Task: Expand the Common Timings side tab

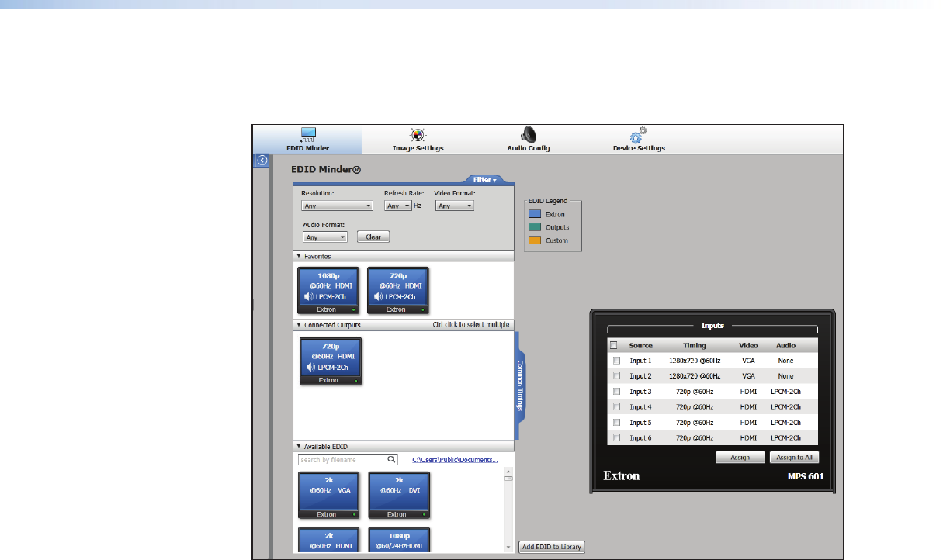Action: coord(521,385)
